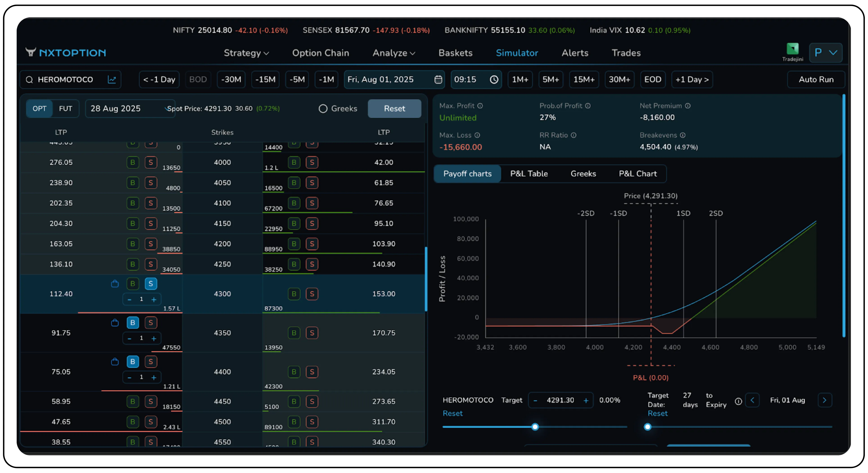Click the search magnifier in the symbol field
Screen dimensions: 868x473
click(x=30, y=79)
